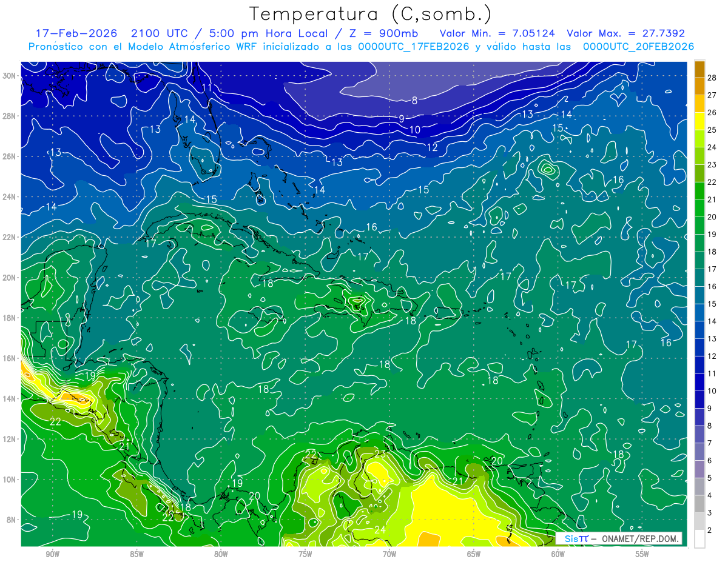Viewport: 728px width, 562px height.
Task: Click the map contour label 23
Action: [380, 454]
